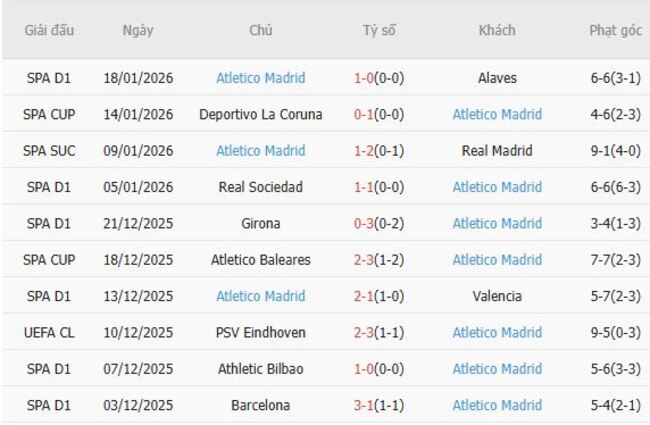Viewport: 650px width, 425px height.
Task: Click the "Ngày" column header
Action: click(138, 30)
